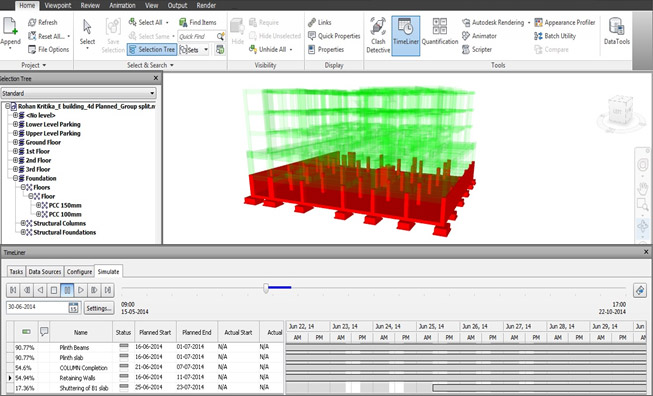
Task: Click the Settings... button
Action: tap(99, 308)
